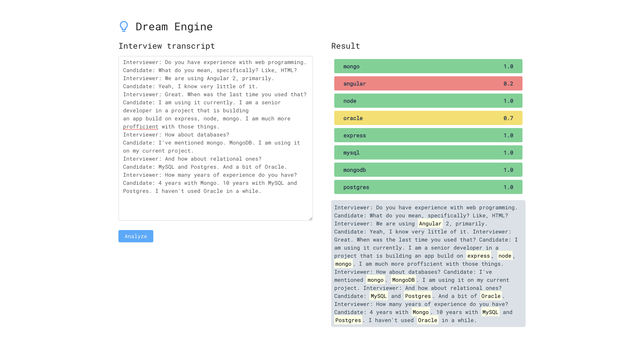Click the Dream Engine lightbulb logo
Viewport: 644px width, 360px height.
pos(124,26)
